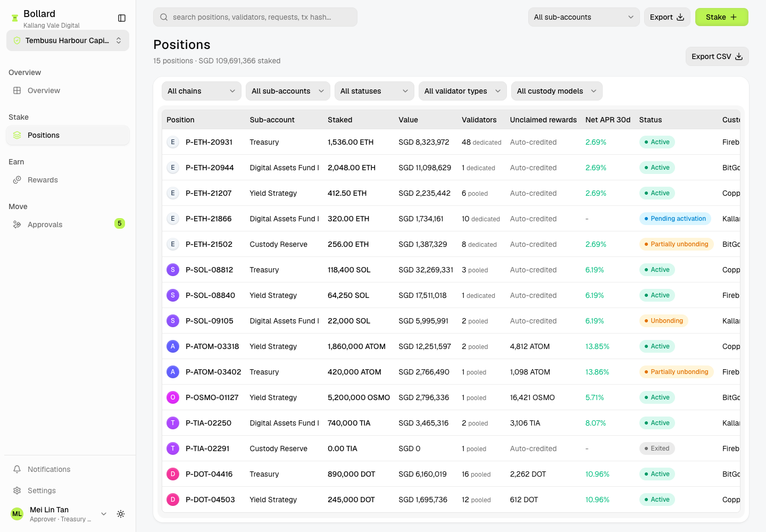Image resolution: width=766 pixels, height=532 pixels.
Task: Click 48 dedicated validators cell
Action: pos(481,142)
